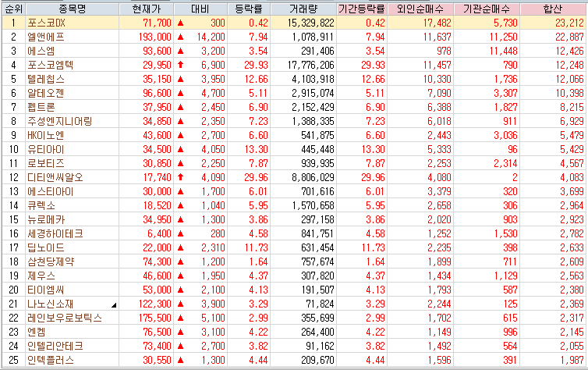Sort by 거래량 column header
Image resolution: width=588 pixels, height=370 pixels.
(303, 9)
